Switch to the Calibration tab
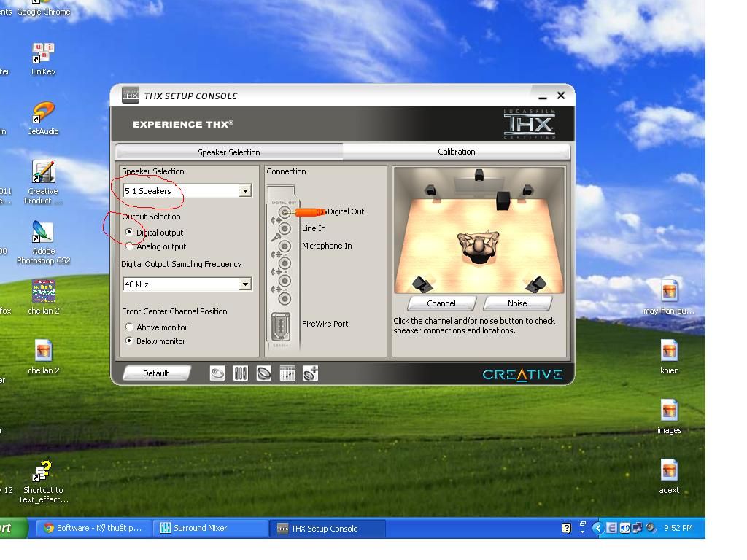The image size is (747, 560). pos(456,152)
